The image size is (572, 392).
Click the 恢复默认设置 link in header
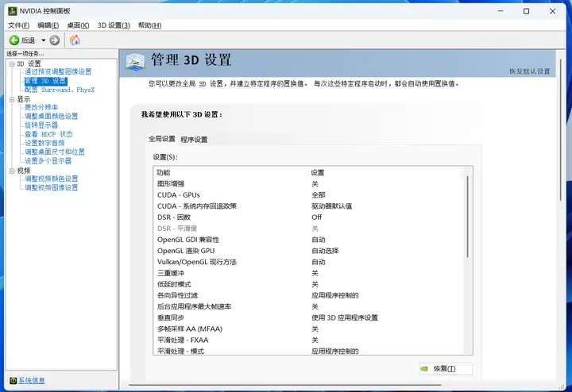pos(529,71)
